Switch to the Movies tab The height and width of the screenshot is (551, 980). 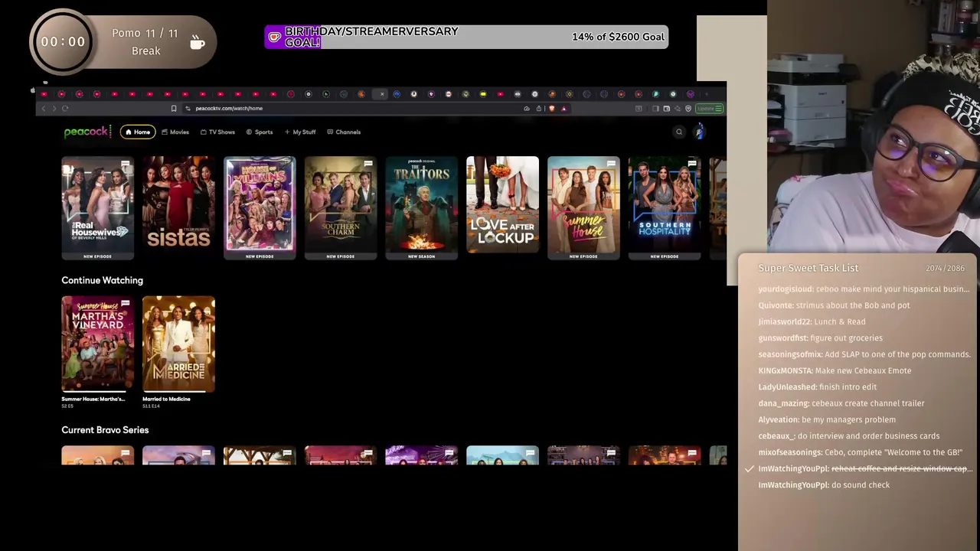[x=175, y=132]
